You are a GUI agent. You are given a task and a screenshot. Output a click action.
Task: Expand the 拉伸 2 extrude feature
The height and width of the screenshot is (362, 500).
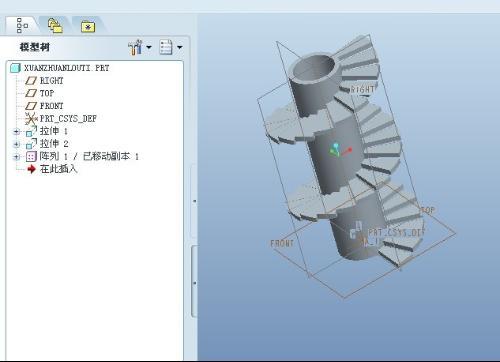[x=16, y=144]
